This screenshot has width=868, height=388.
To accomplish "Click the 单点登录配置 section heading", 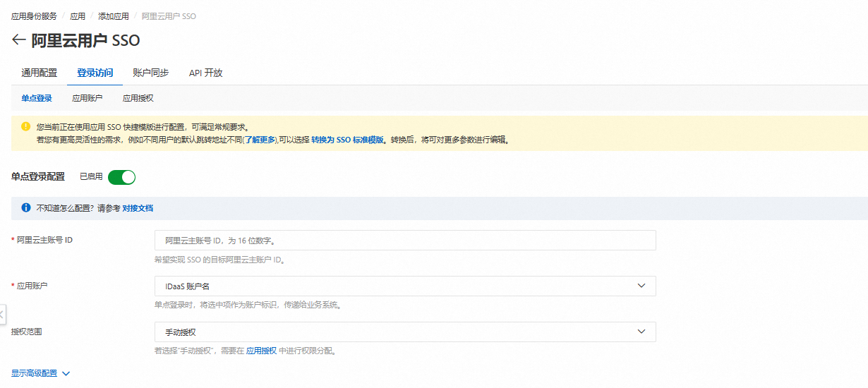I will click(38, 176).
